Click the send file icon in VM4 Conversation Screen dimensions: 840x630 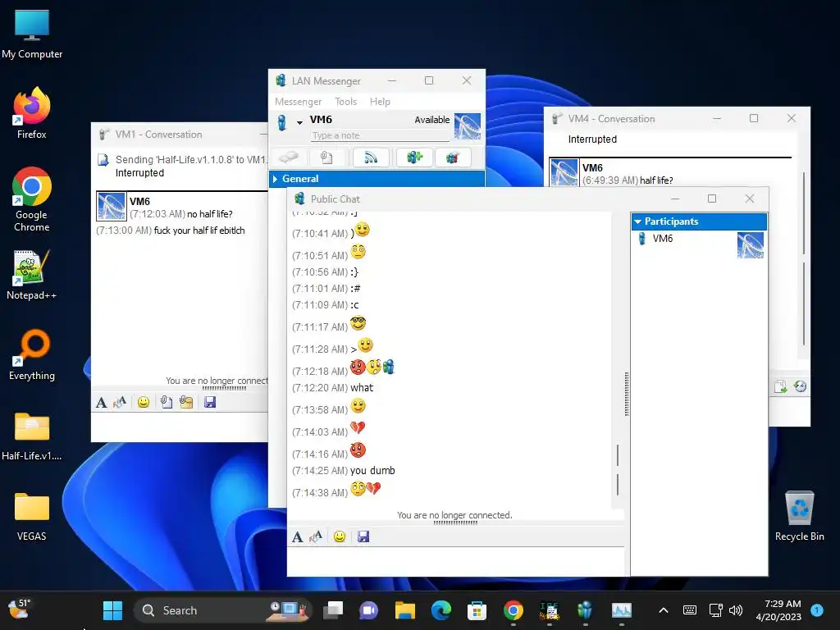(781, 386)
